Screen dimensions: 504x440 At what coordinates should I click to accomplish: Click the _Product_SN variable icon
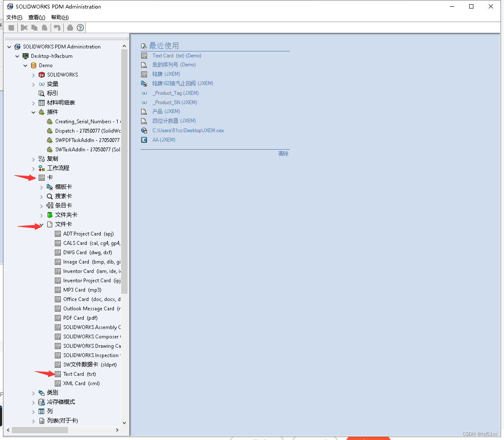[144, 102]
